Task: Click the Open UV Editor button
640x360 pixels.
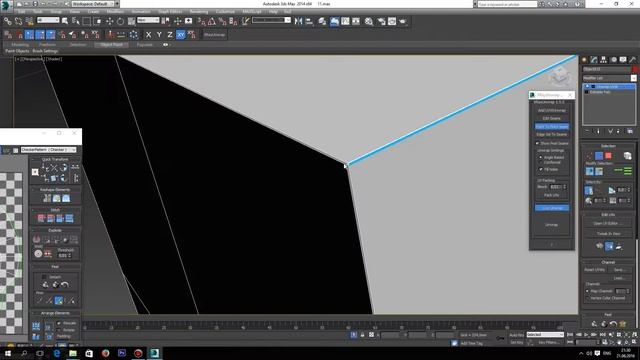Action: pos(608,223)
